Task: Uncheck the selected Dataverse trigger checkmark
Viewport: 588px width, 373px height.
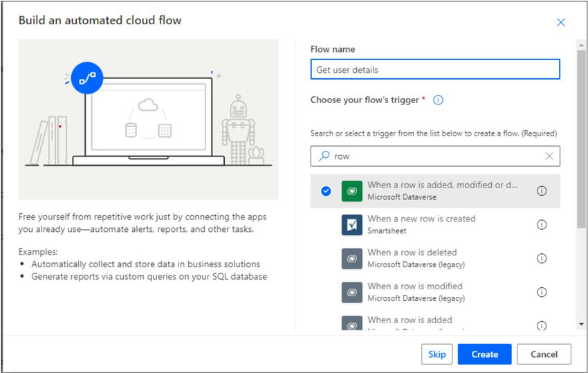Action: click(x=326, y=191)
